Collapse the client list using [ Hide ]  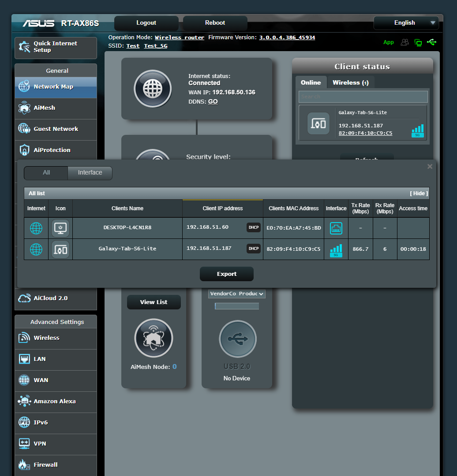click(x=418, y=193)
